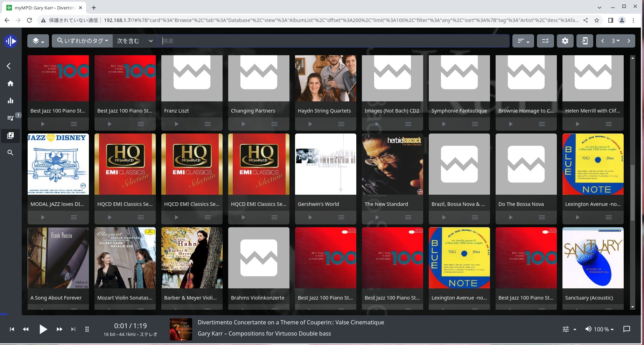Open Chrome's three-dot menu
The height and width of the screenshot is (345, 644).
point(633,20)
